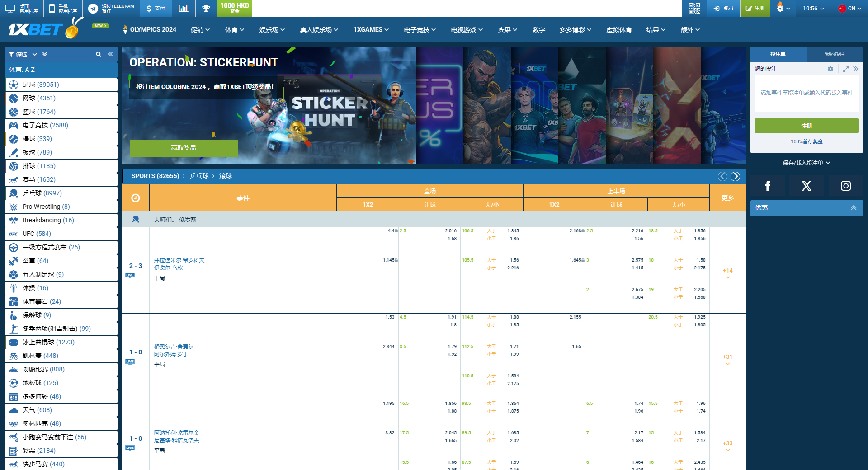Open the 支付 payments link
The width and height of the screenshot is (868, 470).
[156, 8]
